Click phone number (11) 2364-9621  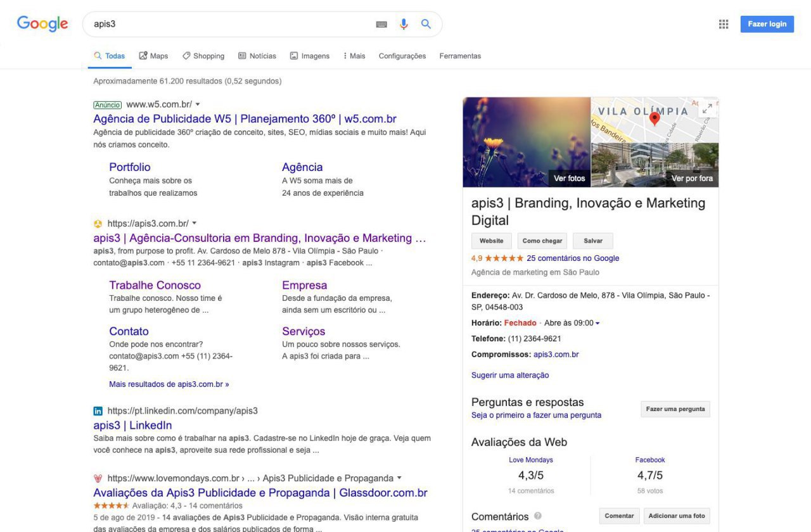click(x=534, y=339)
